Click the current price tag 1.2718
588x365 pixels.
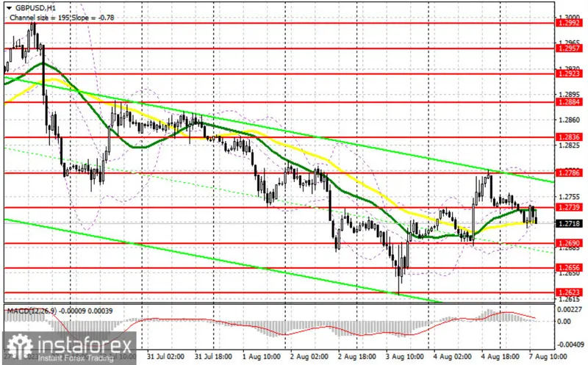point(569,224)
